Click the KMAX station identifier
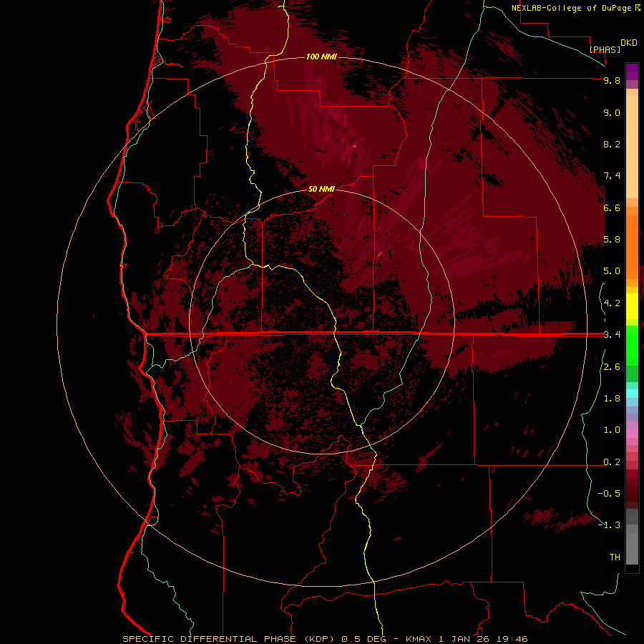 pos(418,639)
